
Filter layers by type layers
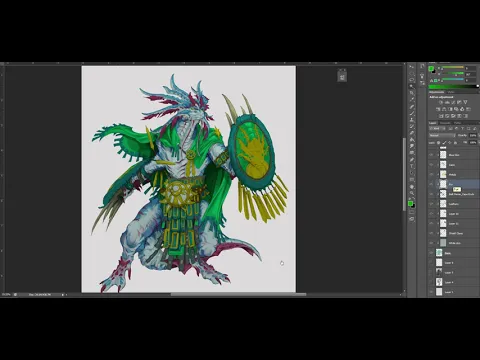(x=462, y=128)
